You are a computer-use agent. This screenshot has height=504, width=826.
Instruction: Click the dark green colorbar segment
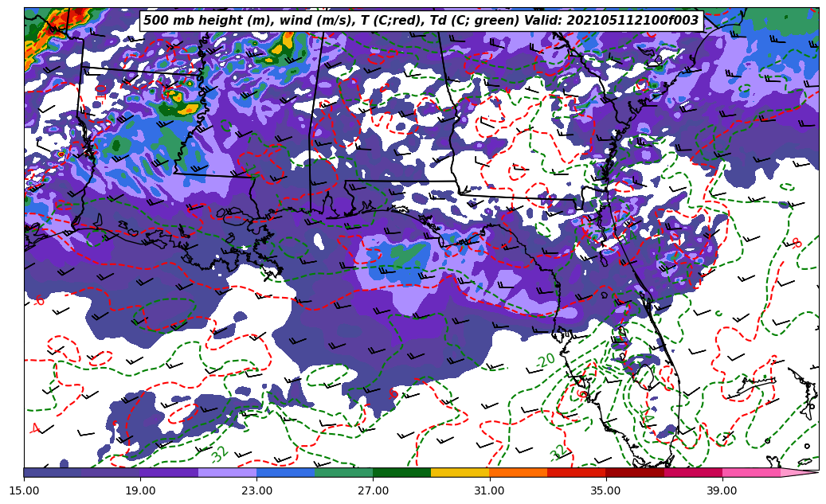tap(401, 472)
